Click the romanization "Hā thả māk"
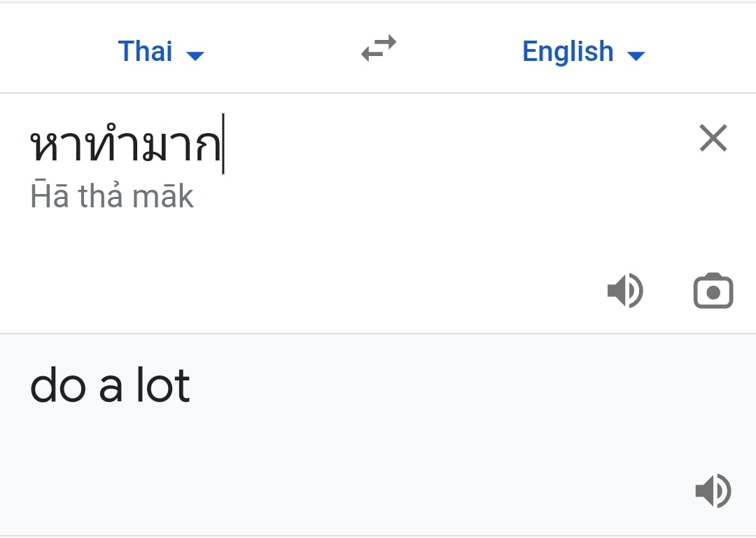Screen dimensions: 756x538 [112, 195]
